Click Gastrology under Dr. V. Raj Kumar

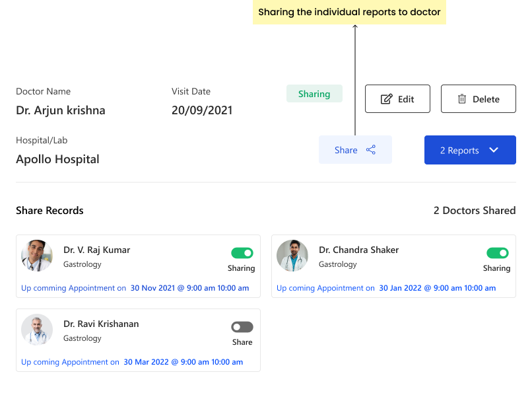click(x=83, y=264)
